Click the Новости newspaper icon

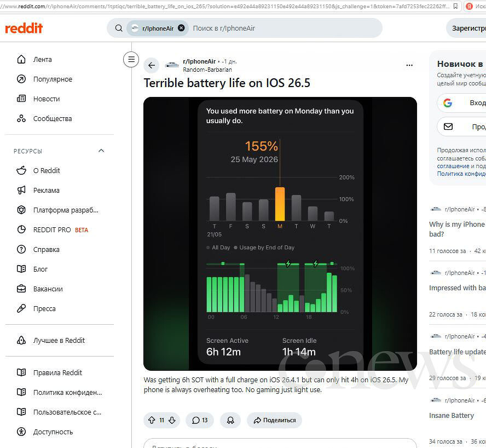coord(21,99)
